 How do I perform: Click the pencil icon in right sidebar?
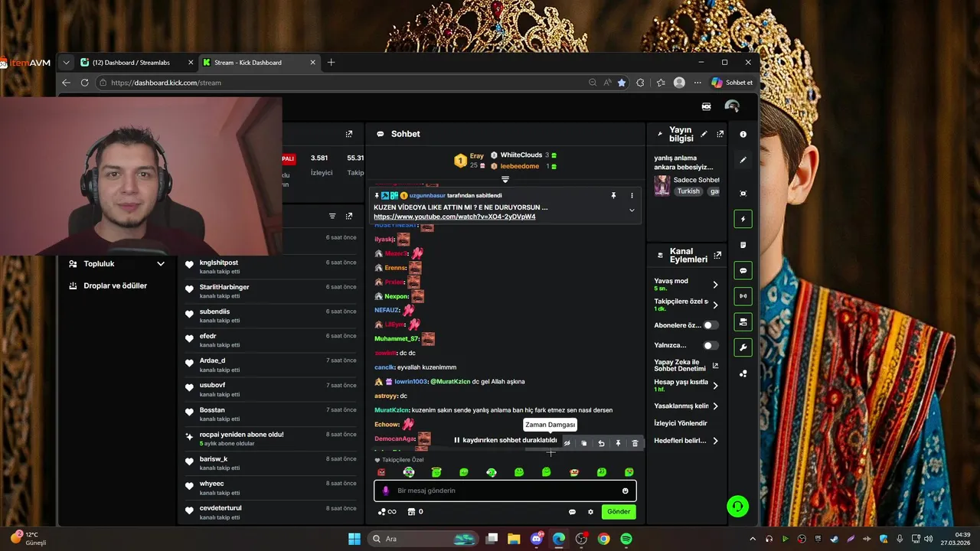pyautogui.click(x=743, y=160)
